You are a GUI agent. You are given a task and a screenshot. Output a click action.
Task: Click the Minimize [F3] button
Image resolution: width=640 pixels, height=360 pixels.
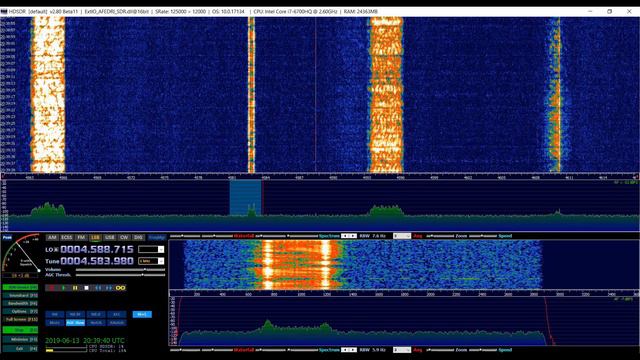20,339
